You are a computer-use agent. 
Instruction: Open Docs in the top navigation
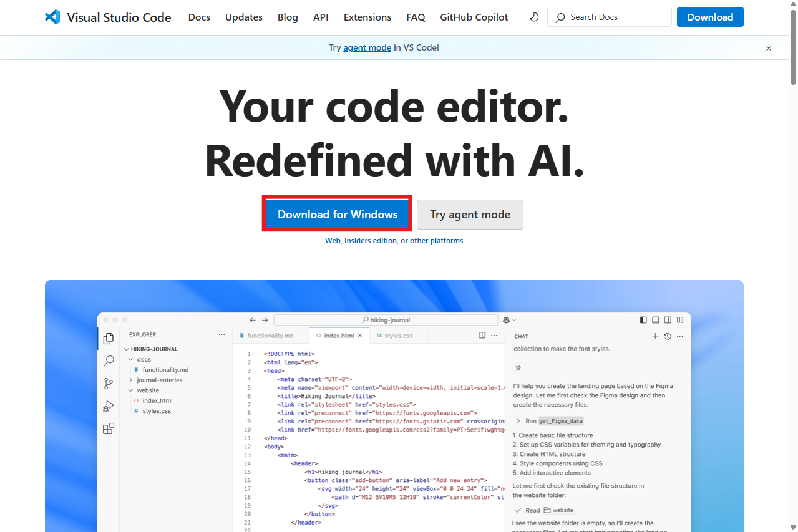199,17
